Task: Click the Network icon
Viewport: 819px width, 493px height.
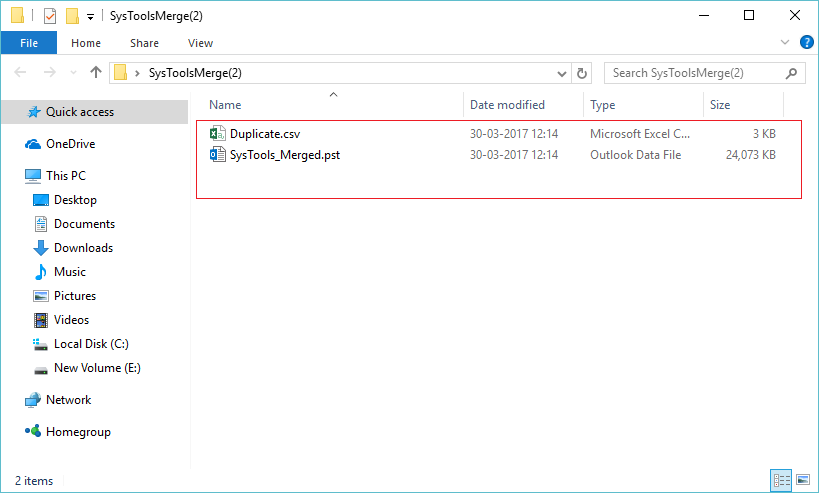Action: 33,400
